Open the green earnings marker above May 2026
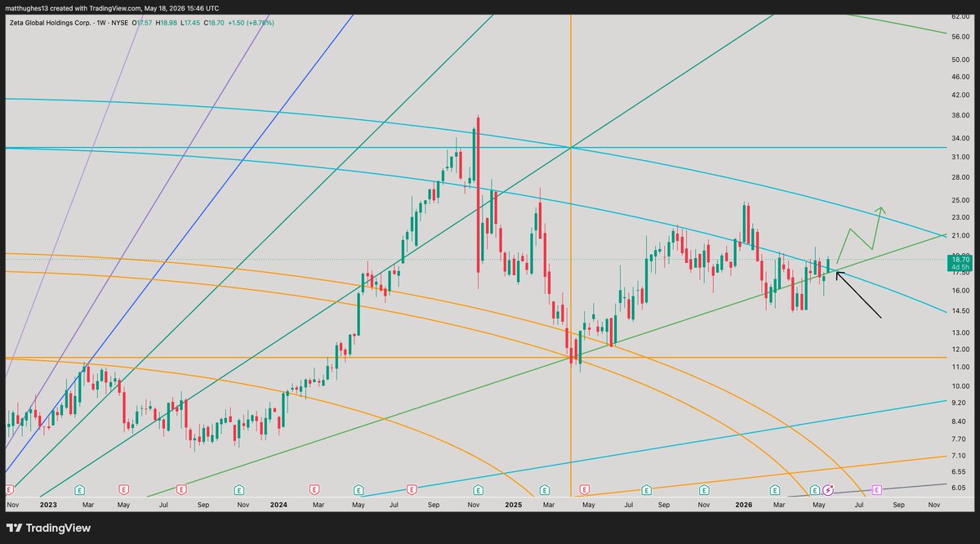980x544 pixels. 814,489
